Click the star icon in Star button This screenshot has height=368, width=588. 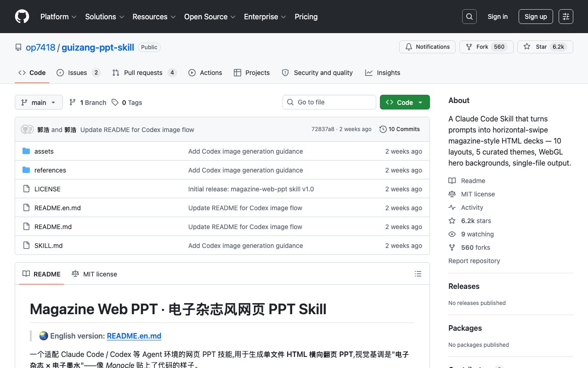(x=527, y=47)
